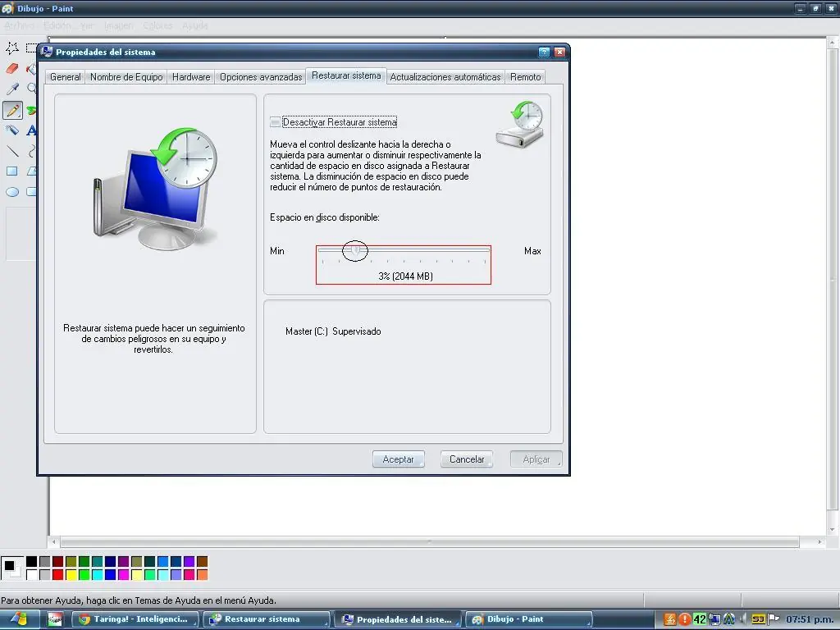The image size is (840, 630).
Task: Click the disk space slider thumb
Action: pos(355,250)
